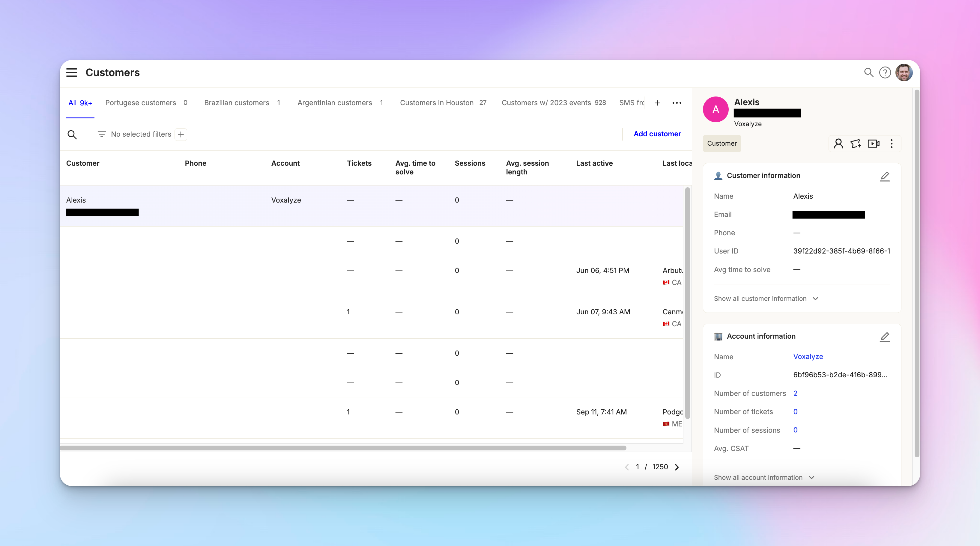Open the three-dot overflow menu in the profile panel

pyautogui.click(x=892, y=143)
